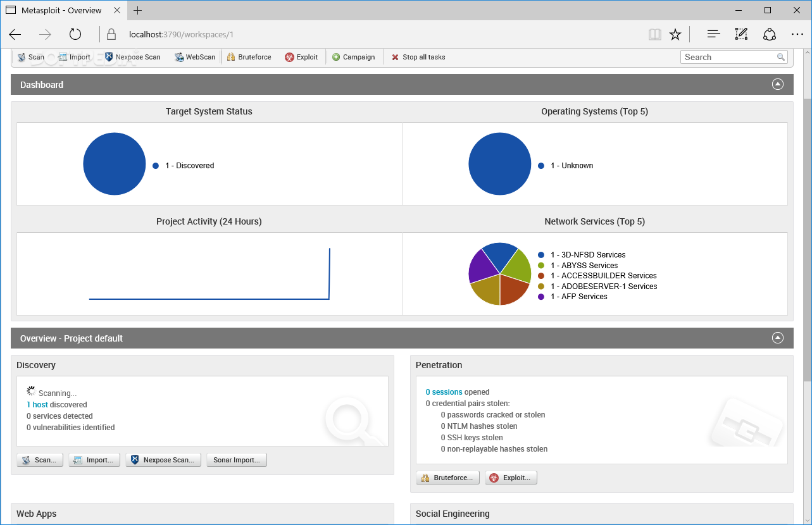The height and width of the screenshot is (525, 812).
Task: Make a Web Note
Action: coord(741,35)
